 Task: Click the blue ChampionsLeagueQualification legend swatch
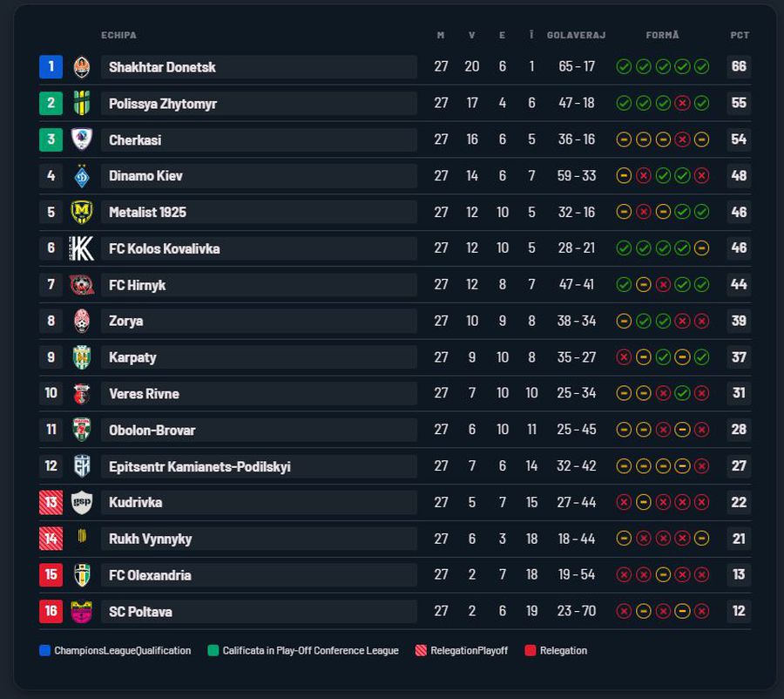point(44,650)
